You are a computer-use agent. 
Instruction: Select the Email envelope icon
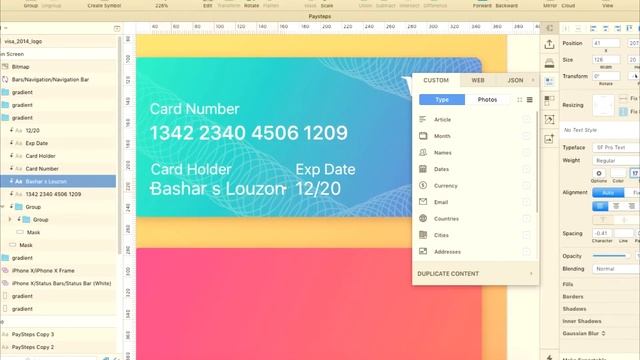pyautogui.click(x=423, y=202)
